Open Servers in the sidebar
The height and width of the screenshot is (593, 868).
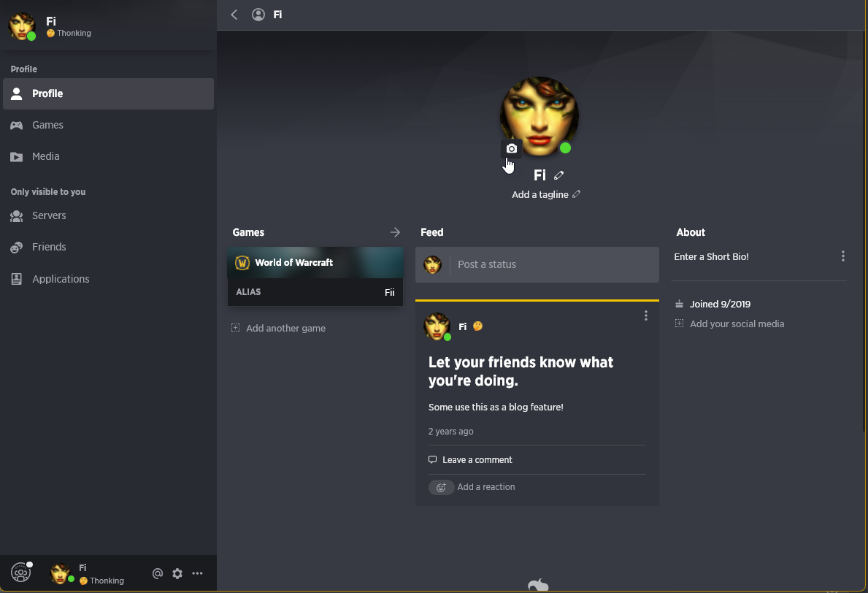tap(109, 216)
